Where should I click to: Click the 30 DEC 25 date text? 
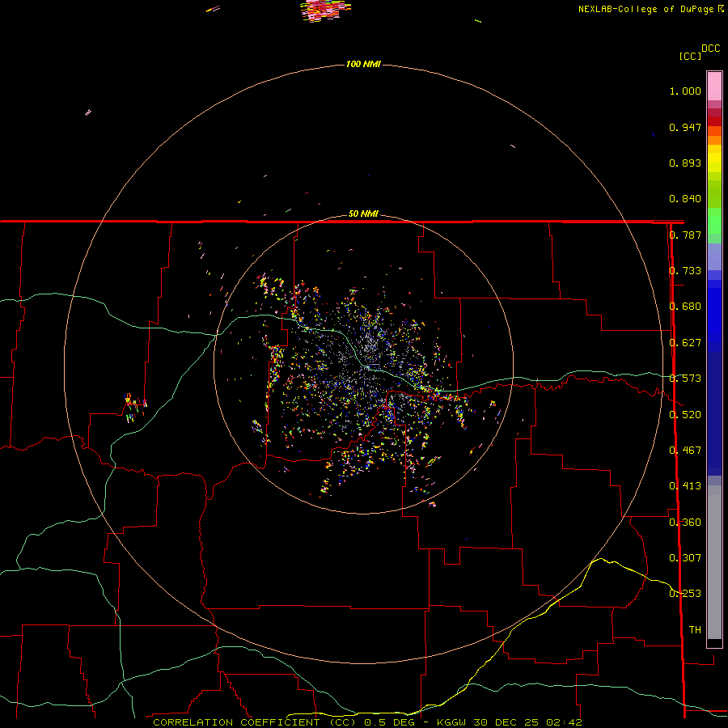(x=506, y=722)
